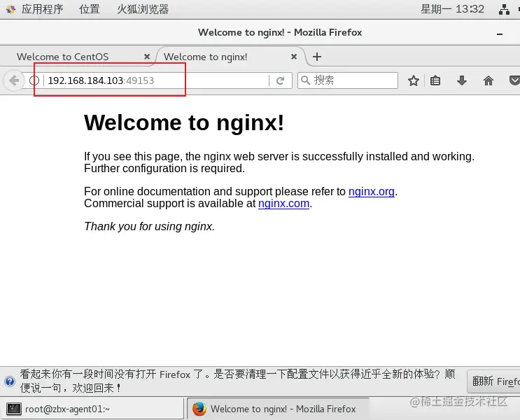Switch to the Welcome to CentOS tab
The height and width of the screenshot is (420, 520).
click(63, 57)
